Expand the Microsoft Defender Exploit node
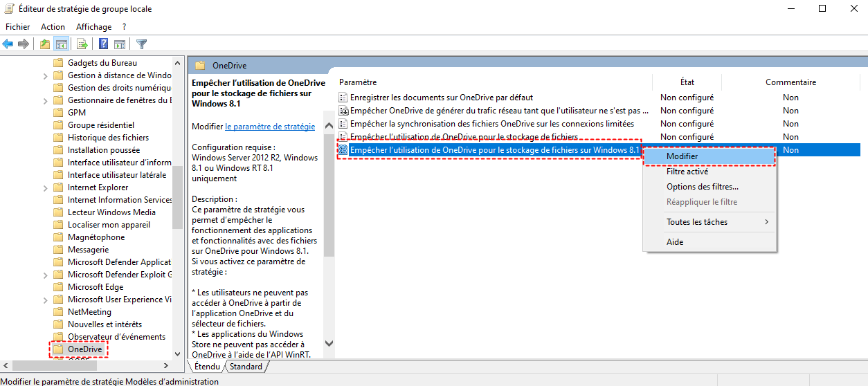 coord(45,275)
